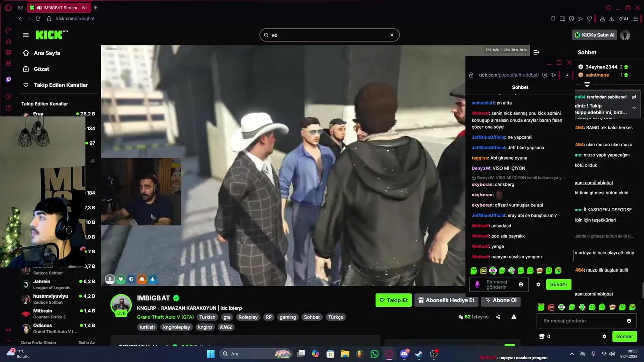Open download icon in popout address bar
644x362 pixels.
[567, 75]
